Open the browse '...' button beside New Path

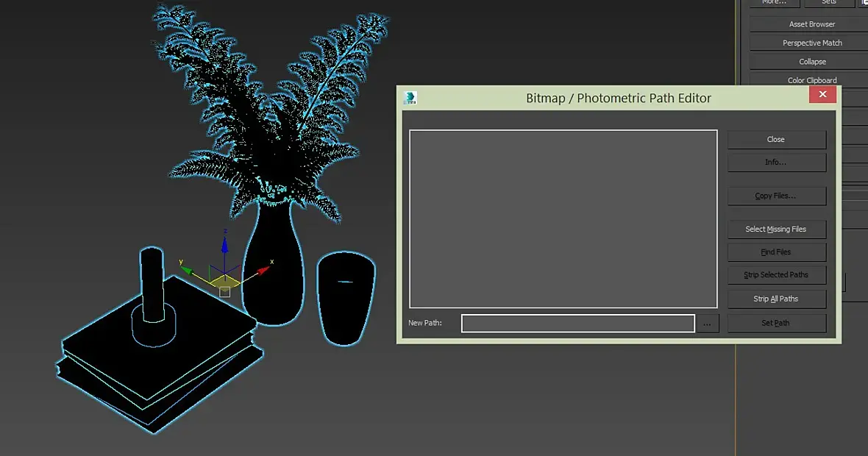coord(707,323)
